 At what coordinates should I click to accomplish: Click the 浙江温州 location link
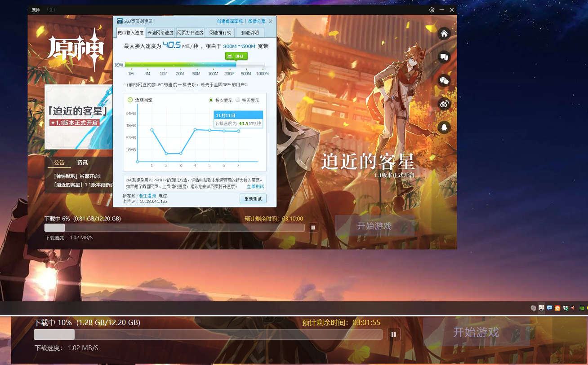[x=147, y=196]
